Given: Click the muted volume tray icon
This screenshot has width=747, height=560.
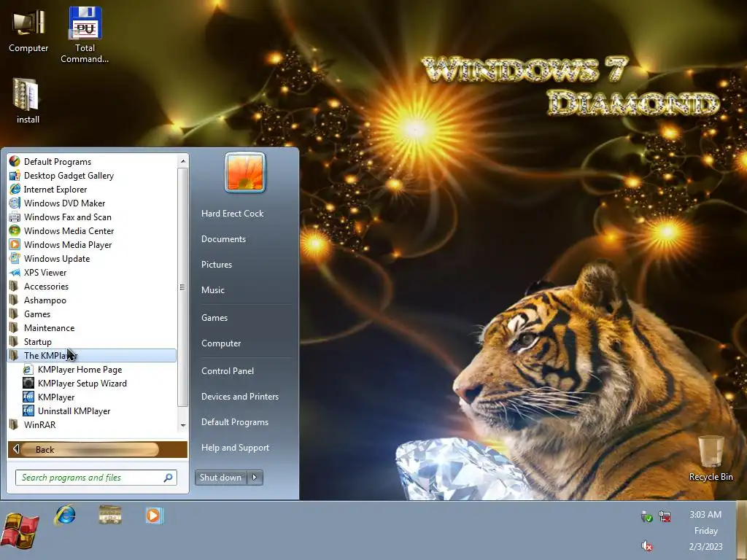Looking at the screenshot, I should (646, 545).
